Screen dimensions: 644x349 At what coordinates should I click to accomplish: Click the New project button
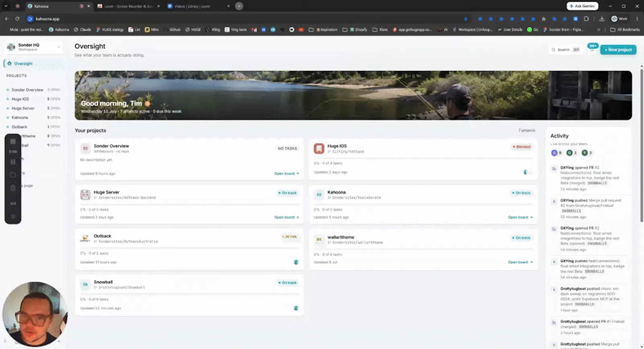618,50
